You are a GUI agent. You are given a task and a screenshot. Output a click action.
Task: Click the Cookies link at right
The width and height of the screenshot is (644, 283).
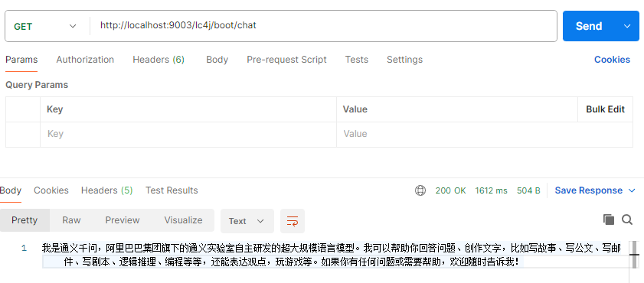(x=612, y=60)
